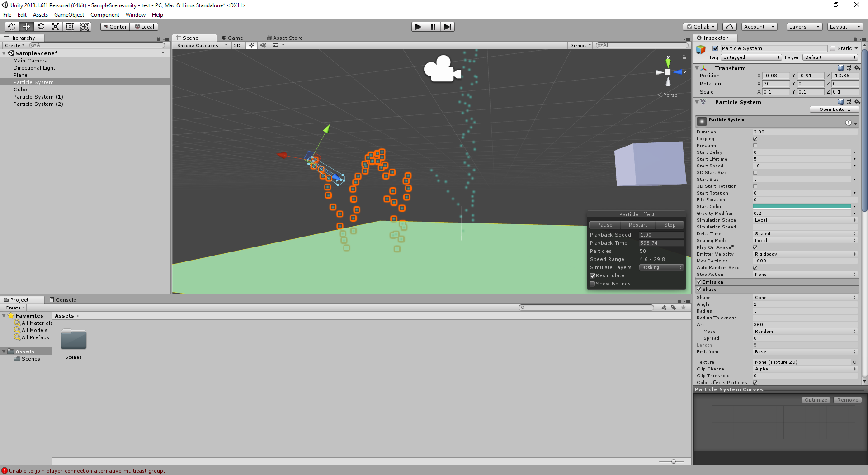Click the Collab button
The height and width of the screenshot is (475, 868).
coord(701,27)
